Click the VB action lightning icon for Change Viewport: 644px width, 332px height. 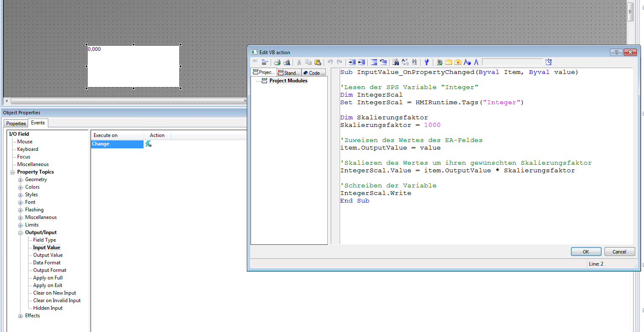148,144
